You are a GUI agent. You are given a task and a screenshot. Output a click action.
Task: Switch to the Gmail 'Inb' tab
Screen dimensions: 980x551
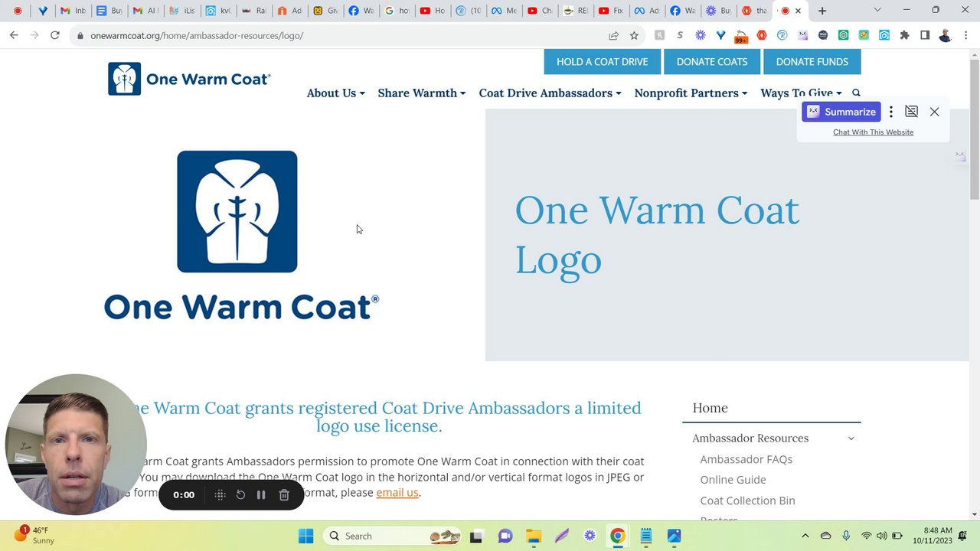73,11
